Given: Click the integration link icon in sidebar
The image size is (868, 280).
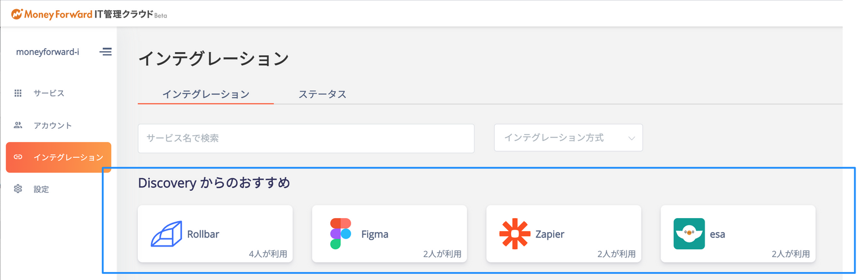Looking at the screenshot, I should [18, 157].
